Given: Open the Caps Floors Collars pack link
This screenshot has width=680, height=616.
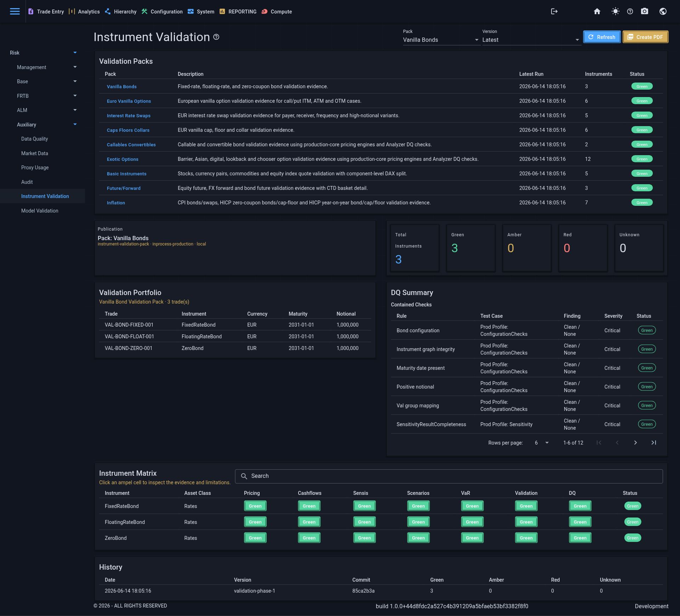Looking at the screenshot, I should (128, 130).
